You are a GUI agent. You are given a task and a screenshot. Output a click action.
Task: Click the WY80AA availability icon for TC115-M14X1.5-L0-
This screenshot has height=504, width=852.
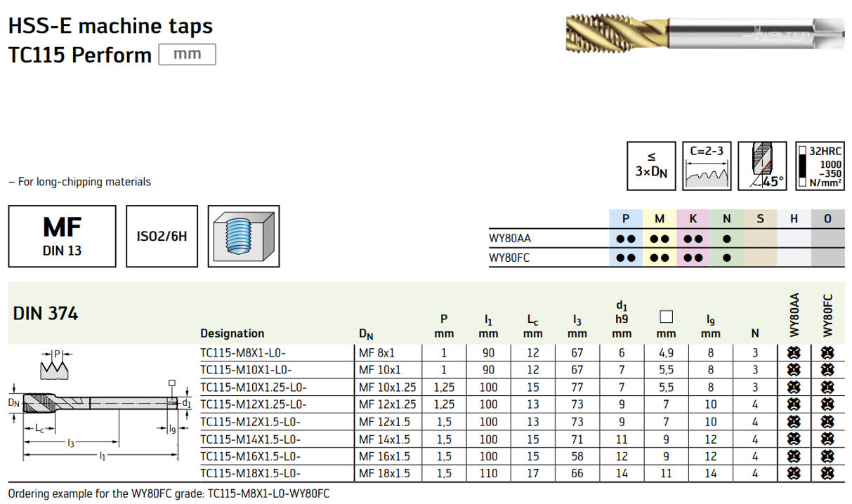click(x=794, y=439)
